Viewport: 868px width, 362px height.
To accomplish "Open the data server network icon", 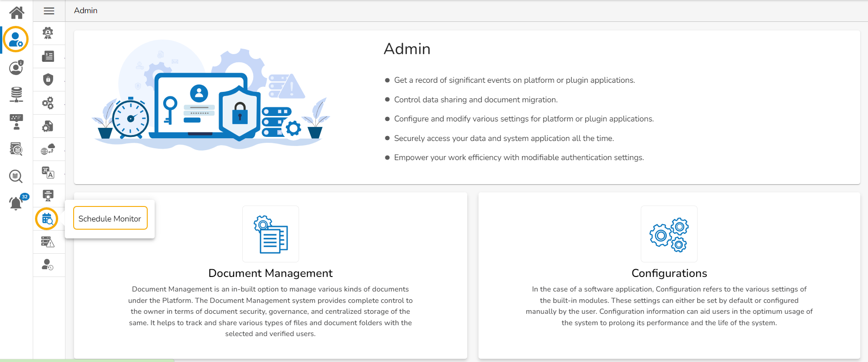I will (16, 94).
